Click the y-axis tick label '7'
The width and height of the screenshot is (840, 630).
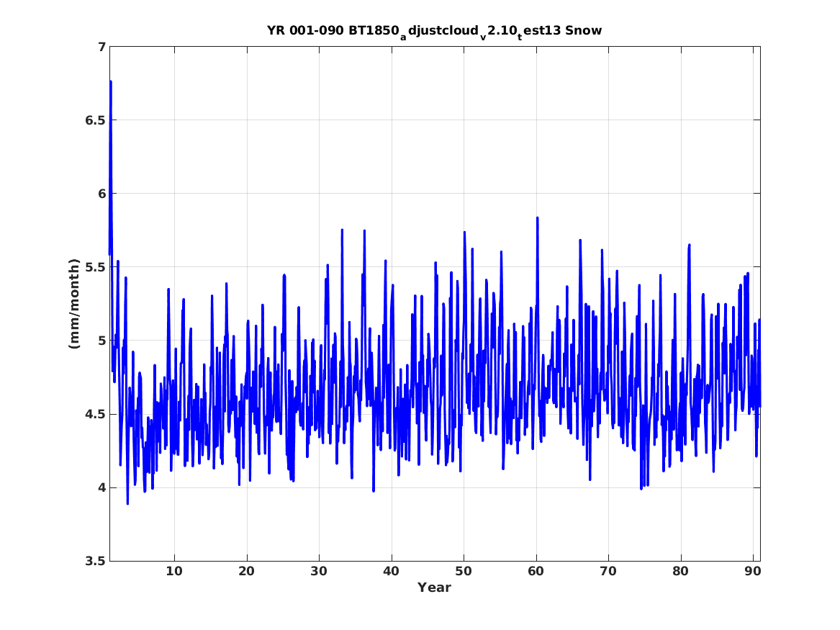(101, 47)
